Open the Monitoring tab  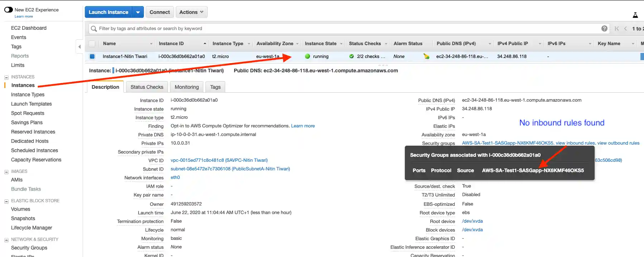pyautogui.click(x=187, y=87)
